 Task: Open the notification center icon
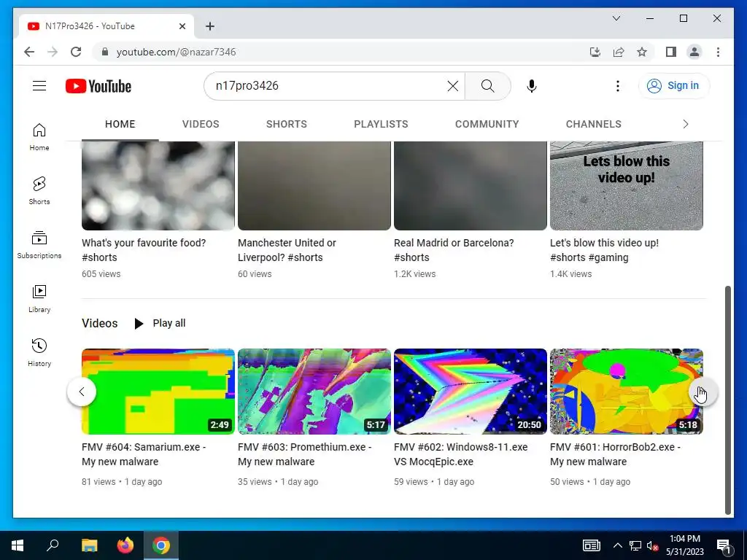pos(724,545)
